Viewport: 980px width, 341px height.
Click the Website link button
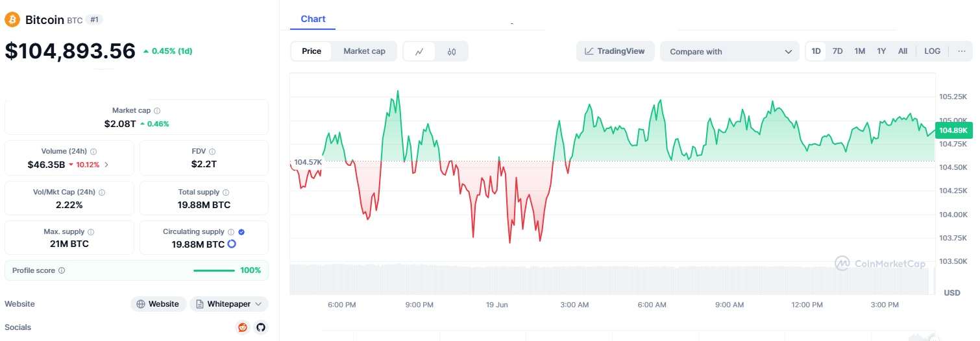tap(158, 304)
